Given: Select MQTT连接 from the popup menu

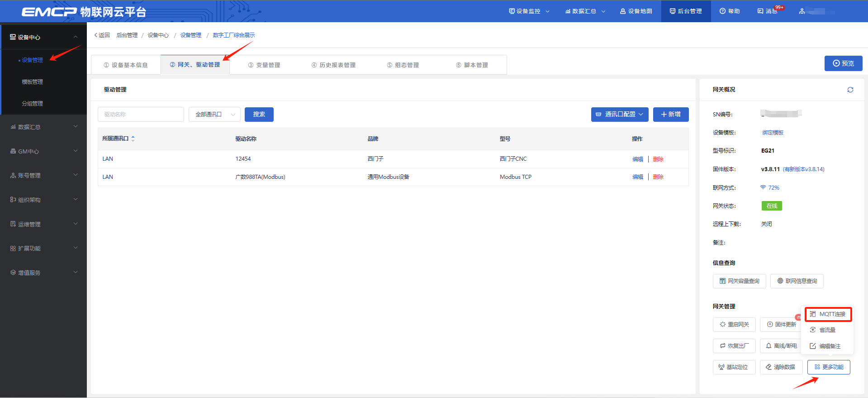Looking at the screenshot, I should [x=828, y=314].
